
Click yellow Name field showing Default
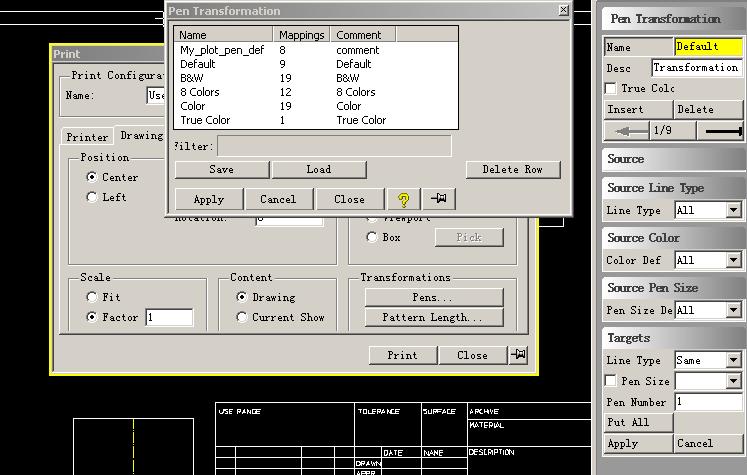(x=709, y=47)
